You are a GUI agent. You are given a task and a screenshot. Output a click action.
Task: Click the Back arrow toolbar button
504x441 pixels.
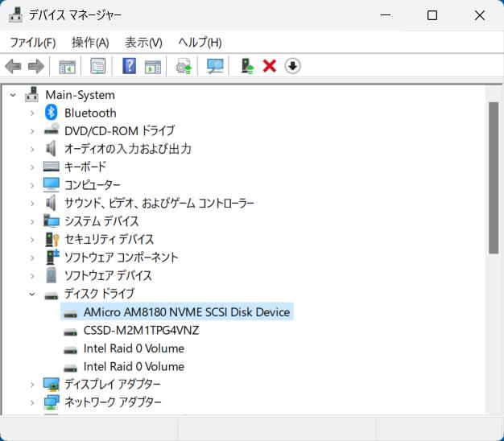pyautogui.click(x=13, y=66)
